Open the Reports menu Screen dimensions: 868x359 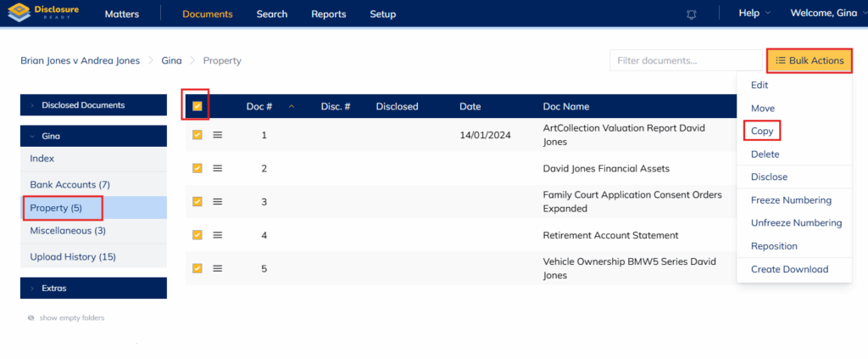328,14
